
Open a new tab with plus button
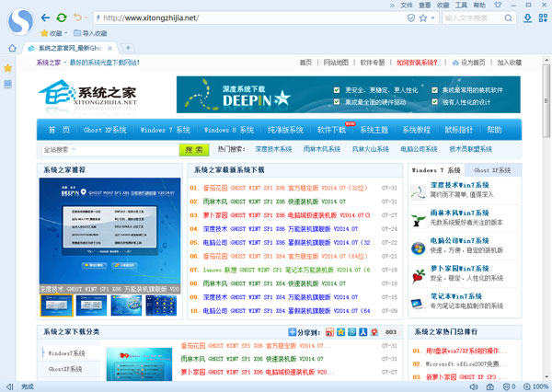(x=128, y=48)
